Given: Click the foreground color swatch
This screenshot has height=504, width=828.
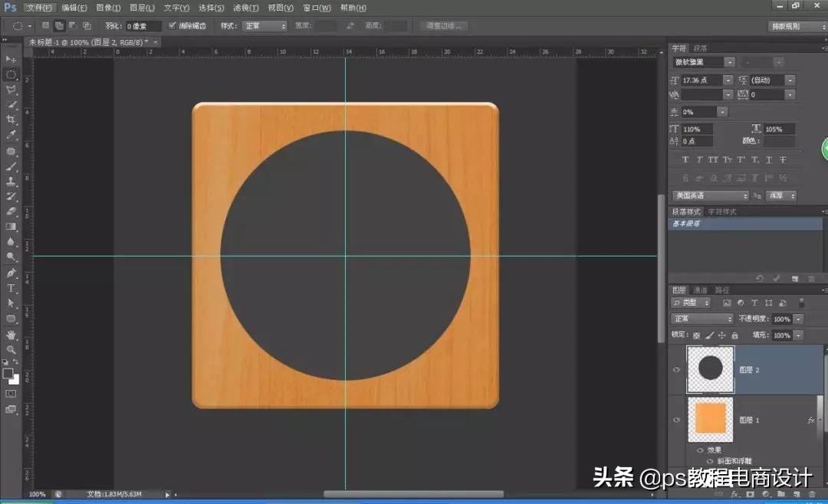Looking at the screenshot, I should (x=8, y=373).
